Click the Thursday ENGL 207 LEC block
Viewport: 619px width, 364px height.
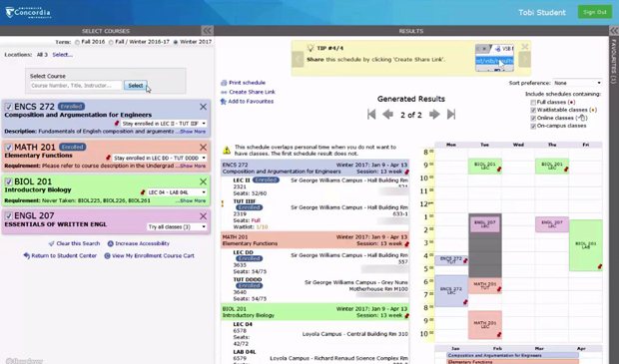point(552,224)
